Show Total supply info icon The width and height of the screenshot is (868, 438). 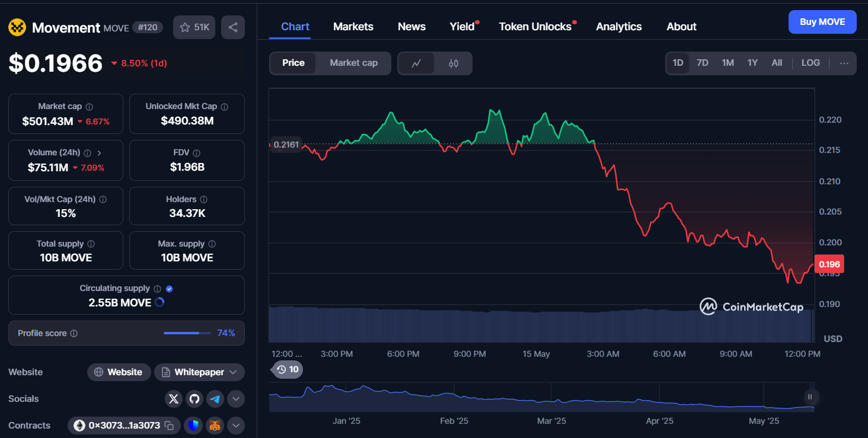[x=91, y=244]
